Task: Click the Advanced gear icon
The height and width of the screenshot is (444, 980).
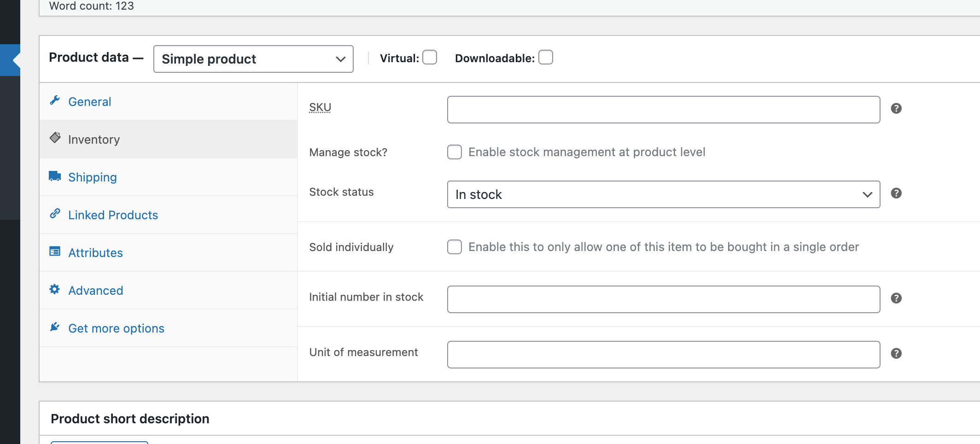Action: [x=55, y=289]
